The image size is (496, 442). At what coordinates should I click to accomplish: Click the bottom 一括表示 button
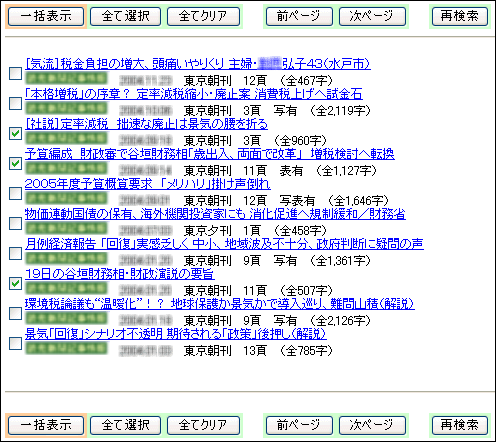pos(46,425)
